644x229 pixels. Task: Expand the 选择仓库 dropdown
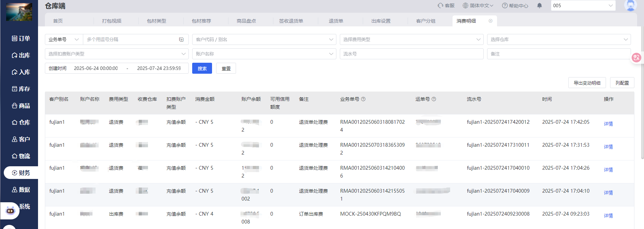pos(559,39)
